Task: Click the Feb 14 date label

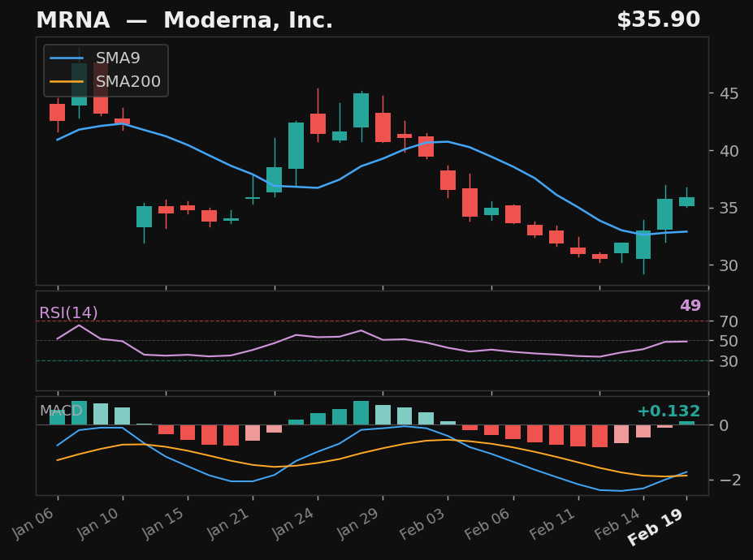Action: 617,523
